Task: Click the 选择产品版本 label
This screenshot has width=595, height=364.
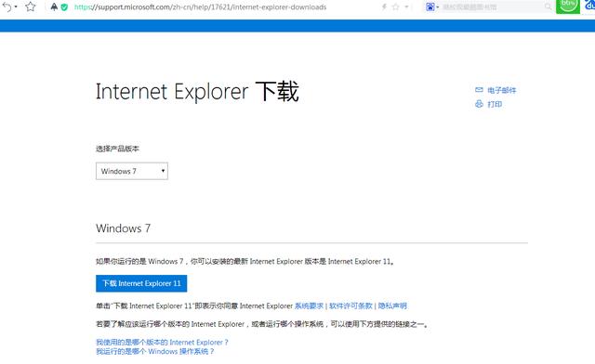Action: click(117, 149)
